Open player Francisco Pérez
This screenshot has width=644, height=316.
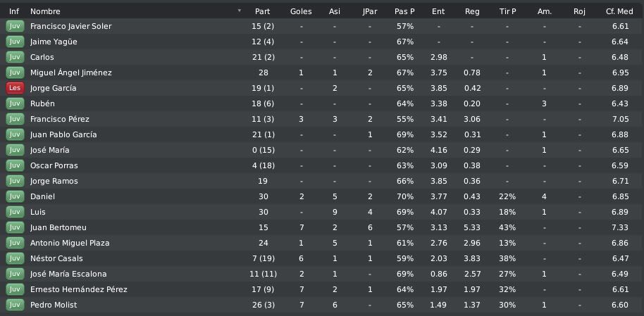pyautogui.click(x=60, y=119)
